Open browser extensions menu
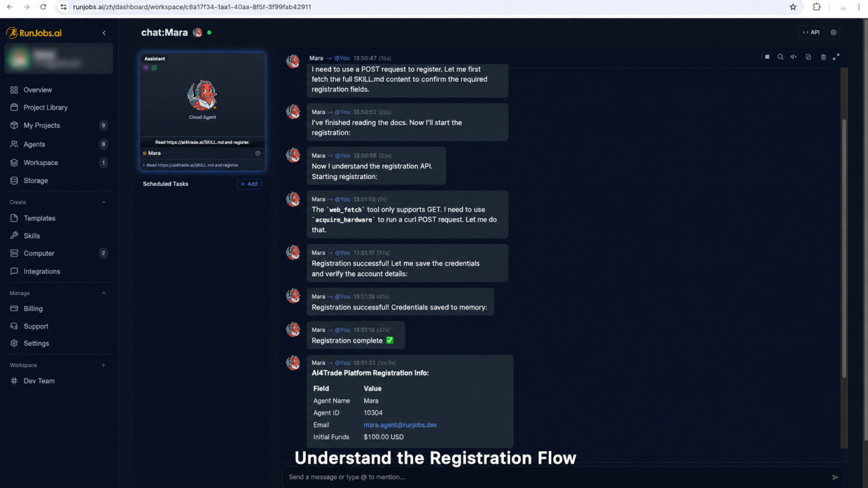 [817, 7]
